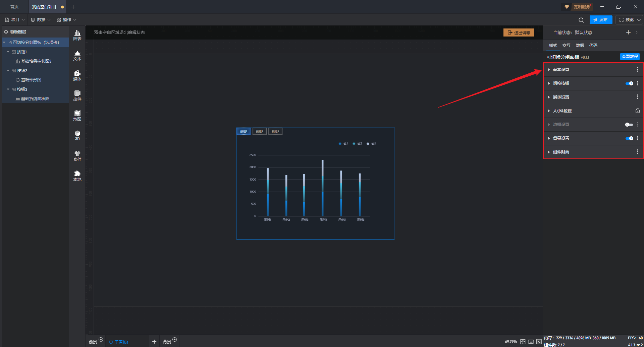
Task: Open the 数据 data menu in toolbar
Action: click(41, 20)
